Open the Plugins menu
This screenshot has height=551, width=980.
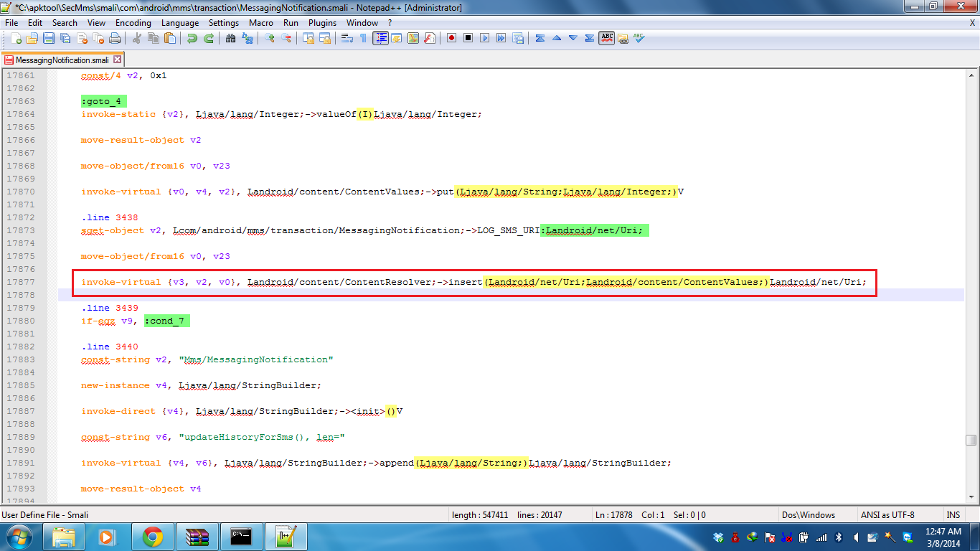click(322, 23)
